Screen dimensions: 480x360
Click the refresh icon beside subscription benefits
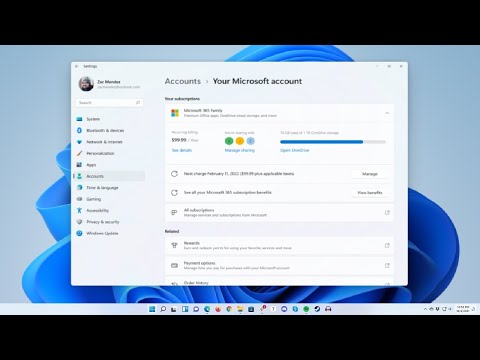pyautogui.click(x=174, y=193)
